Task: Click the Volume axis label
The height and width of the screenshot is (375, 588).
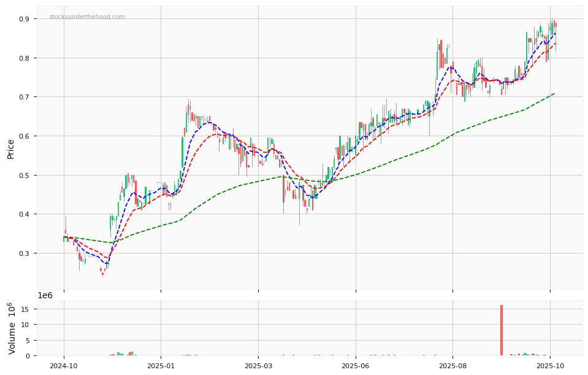Action: coord(12,328)
